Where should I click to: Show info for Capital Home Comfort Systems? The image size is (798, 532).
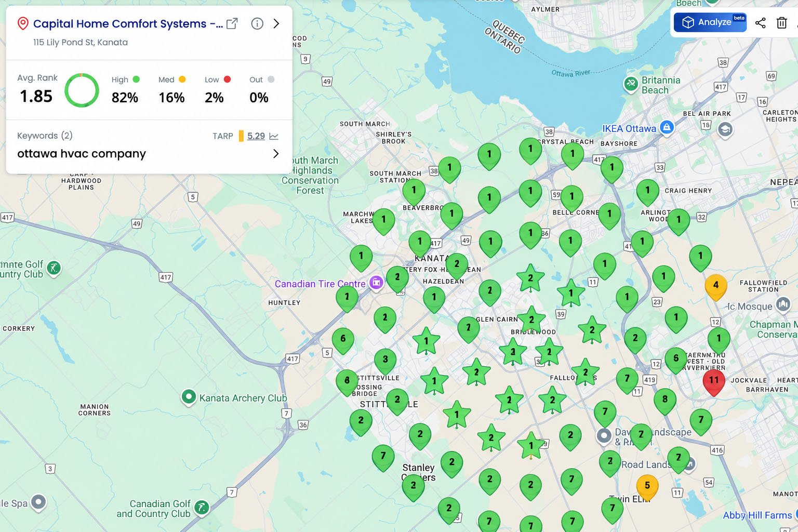tap(257, 23)
